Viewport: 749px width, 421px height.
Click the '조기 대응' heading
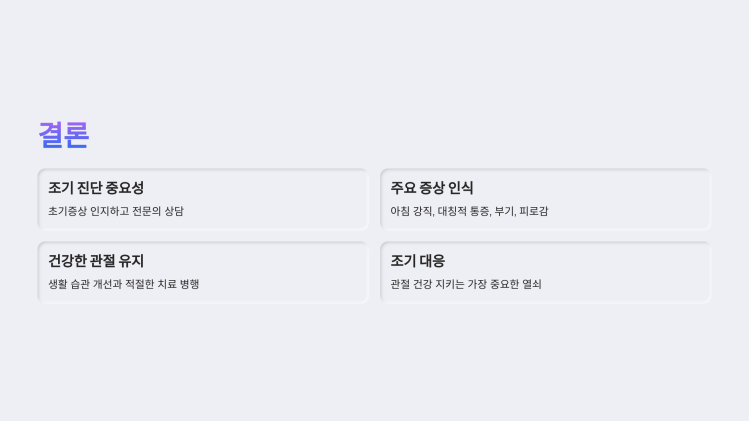417,261
